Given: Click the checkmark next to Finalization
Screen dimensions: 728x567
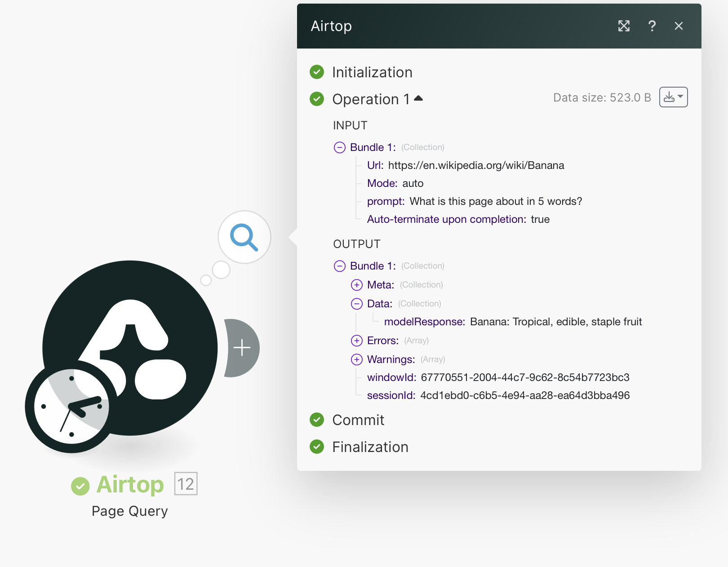Looking at the screenshot, I should tap(317, 447).
